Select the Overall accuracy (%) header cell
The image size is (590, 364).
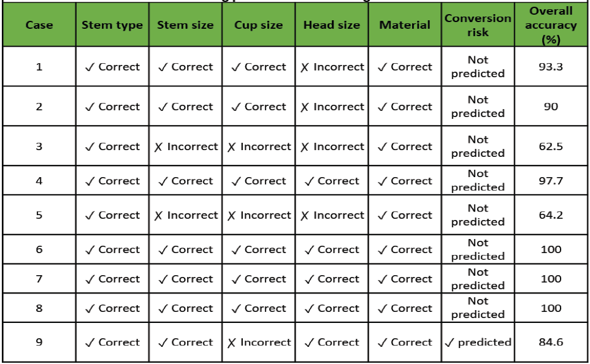click(x=551, y=25)
